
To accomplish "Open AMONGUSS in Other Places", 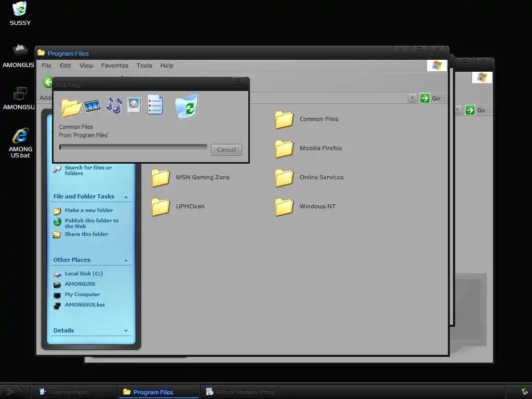I will click(80, 284).
